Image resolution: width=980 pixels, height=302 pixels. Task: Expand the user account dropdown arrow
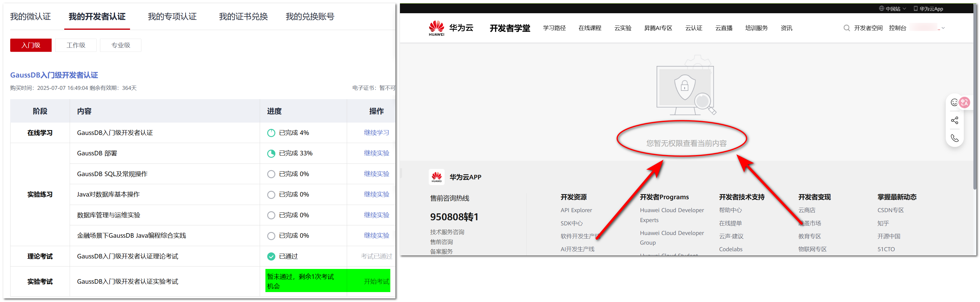(x=943, y=28)
